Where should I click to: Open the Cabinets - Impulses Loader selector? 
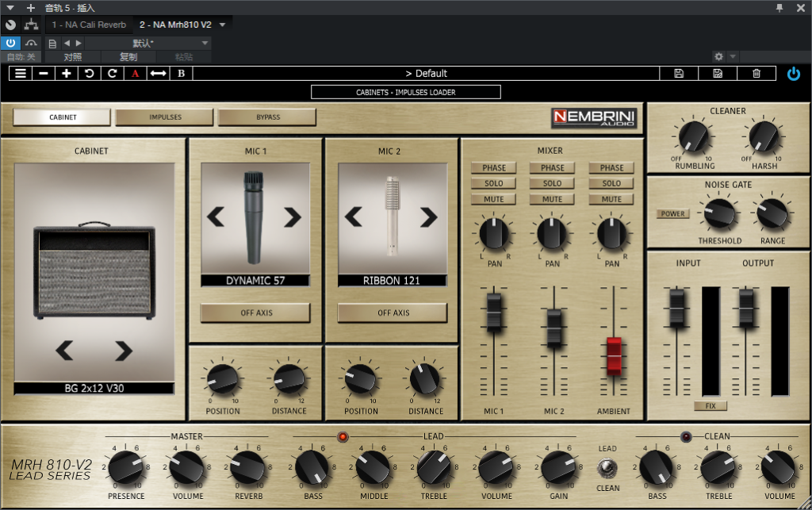[405, 92]
